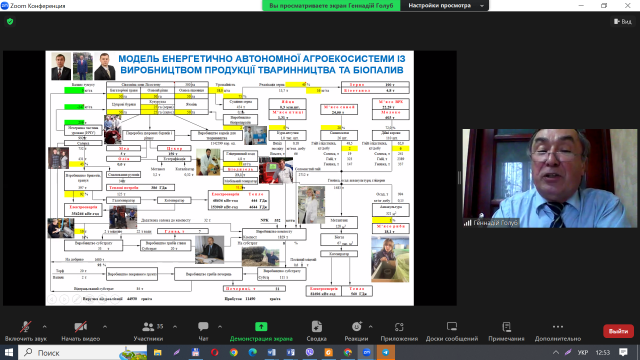Open Реакции reactions icon
Screen dimensions: 640x360
pos(356,327)
